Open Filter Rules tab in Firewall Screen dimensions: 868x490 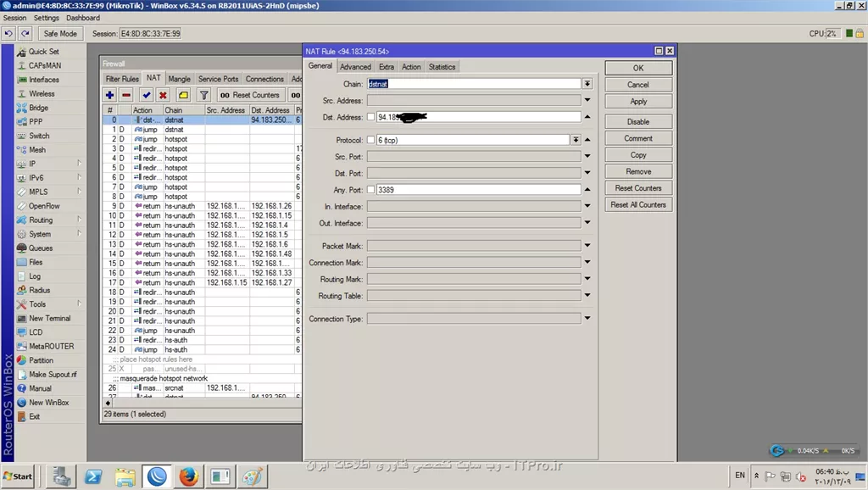click(x=122, y=79)
